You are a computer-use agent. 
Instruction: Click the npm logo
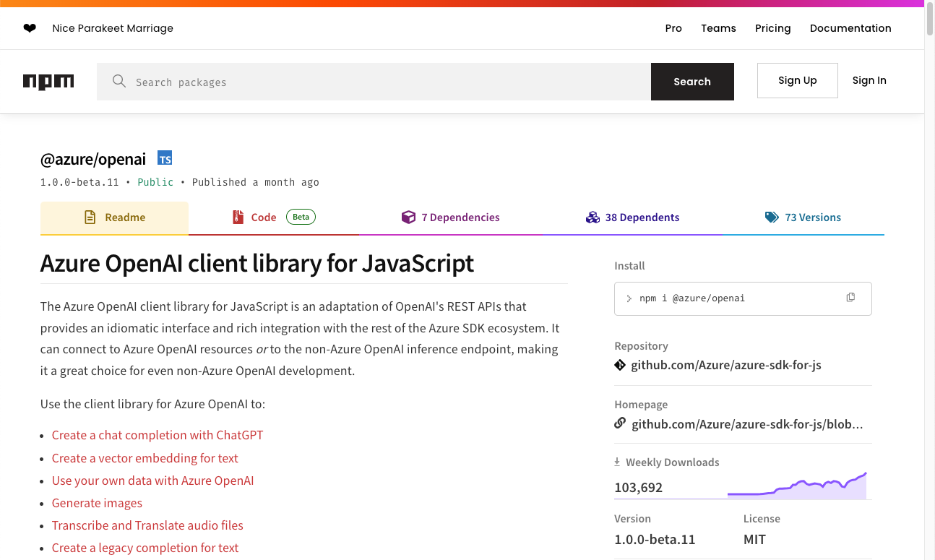(48, 82)
